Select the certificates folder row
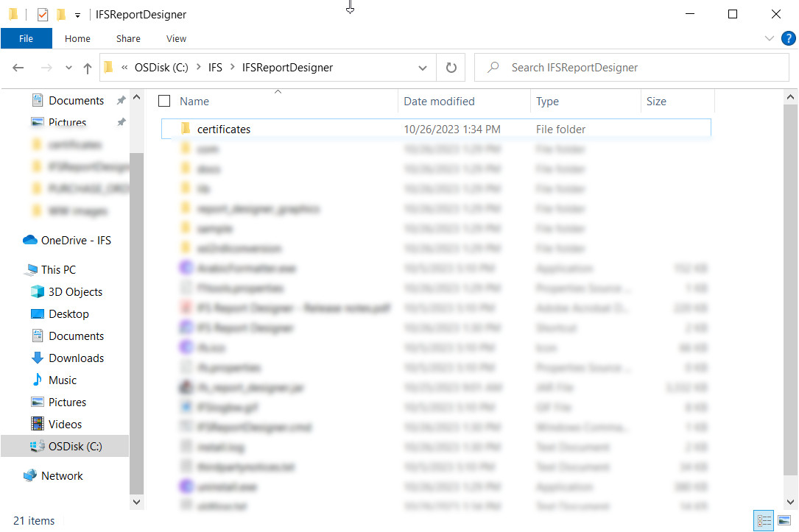The width and height of the screenshot is (799, 532). (x=436, y=129)
